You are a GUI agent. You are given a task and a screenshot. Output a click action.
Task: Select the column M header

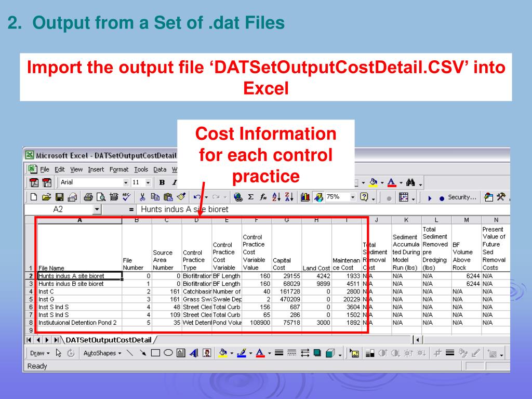pyautogui.click(x=467, y=220)
